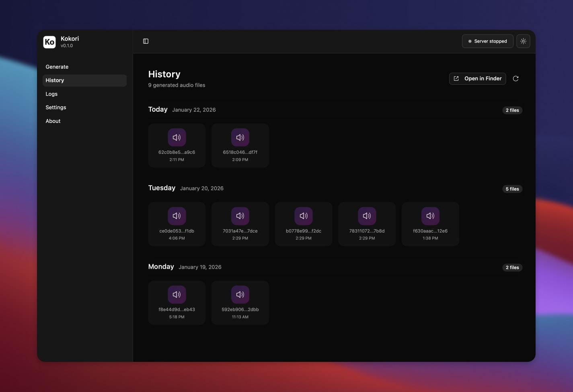Select file name 592eb906...2dbb

point(240,310)
